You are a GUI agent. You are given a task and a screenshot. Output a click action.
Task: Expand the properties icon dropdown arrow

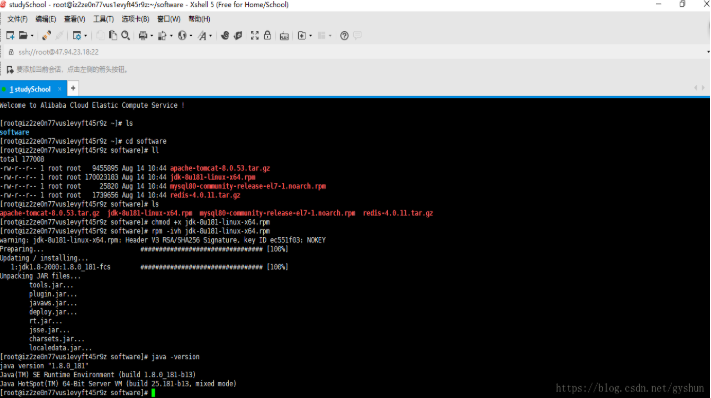point(86,36)
